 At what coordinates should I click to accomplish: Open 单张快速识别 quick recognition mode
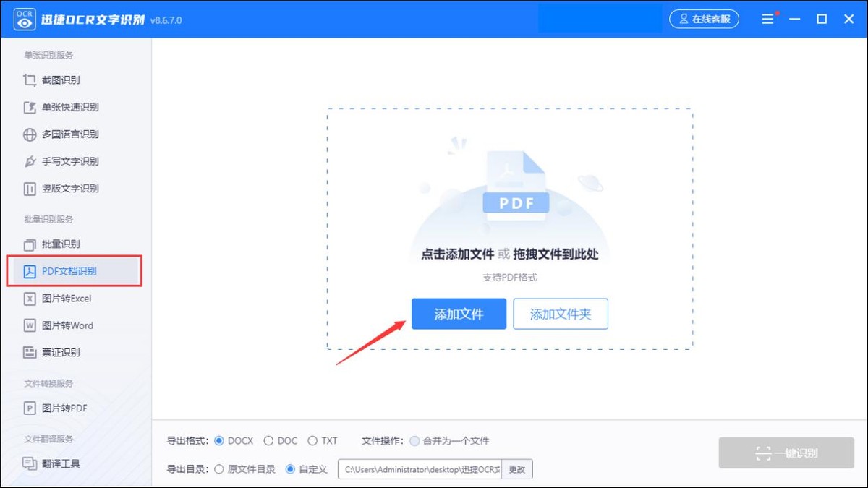click(x=65, y=107)
